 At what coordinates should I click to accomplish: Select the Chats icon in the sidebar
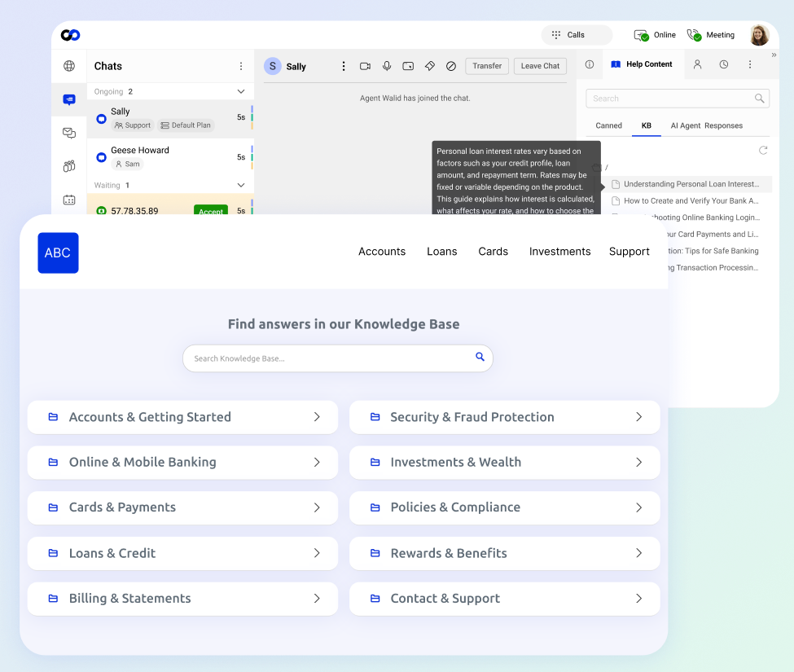point(69,99)
